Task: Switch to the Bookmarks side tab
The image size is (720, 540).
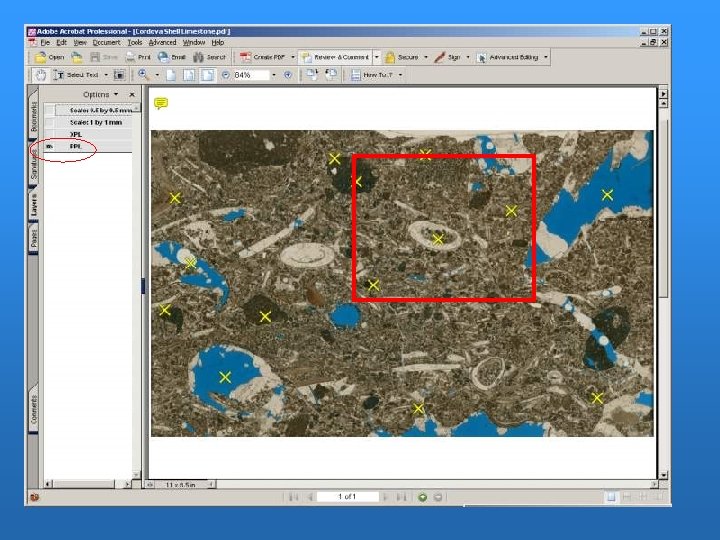Action: tap(33, 118)
